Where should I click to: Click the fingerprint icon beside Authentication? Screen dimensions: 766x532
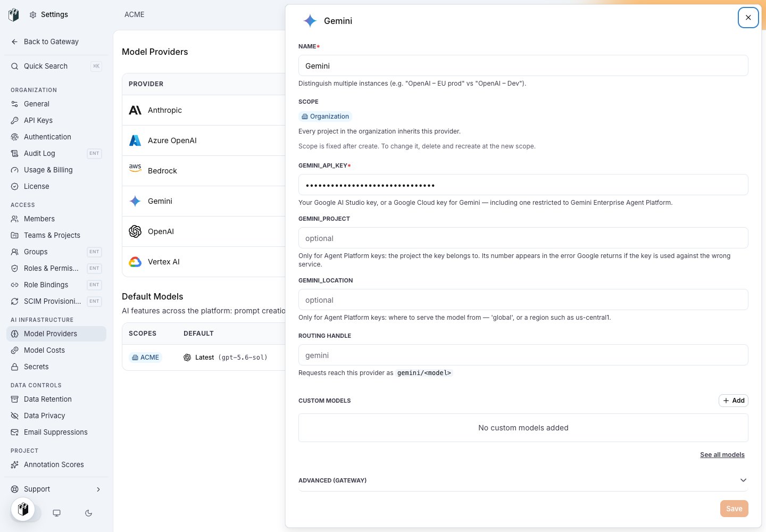(x=15, y=137)
